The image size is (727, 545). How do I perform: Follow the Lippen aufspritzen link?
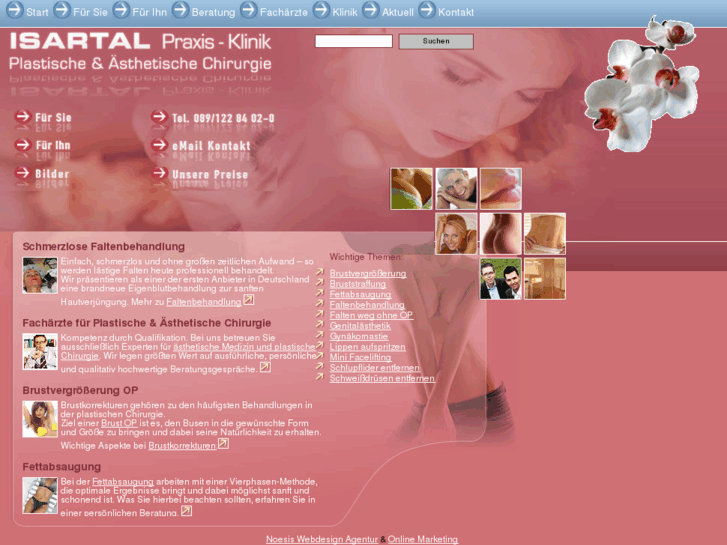click(367, 347)
